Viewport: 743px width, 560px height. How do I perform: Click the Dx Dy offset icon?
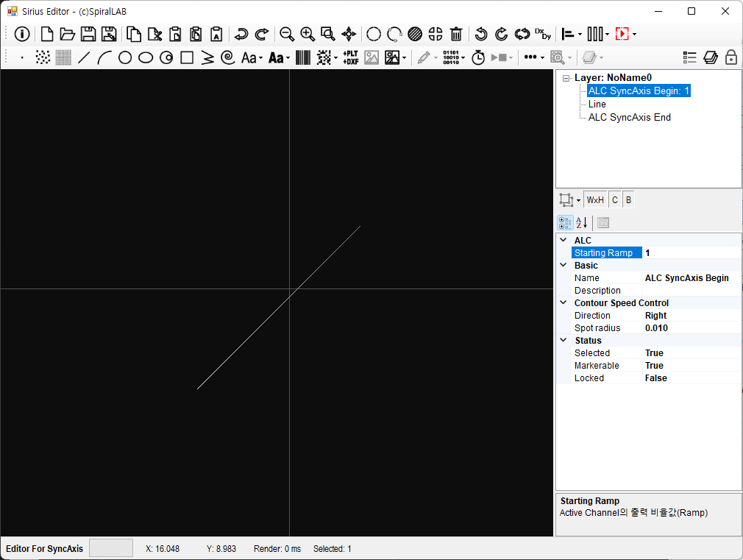(x=543, y=34)
